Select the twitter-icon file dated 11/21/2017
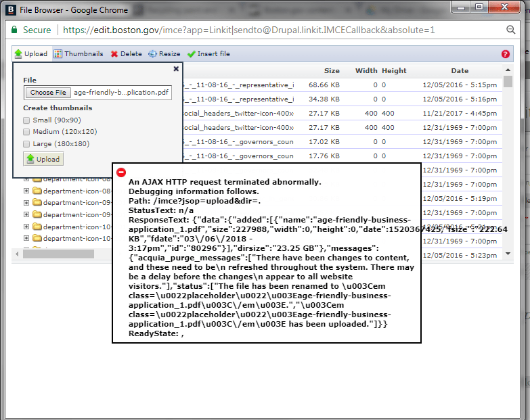 tap(341, 114)
